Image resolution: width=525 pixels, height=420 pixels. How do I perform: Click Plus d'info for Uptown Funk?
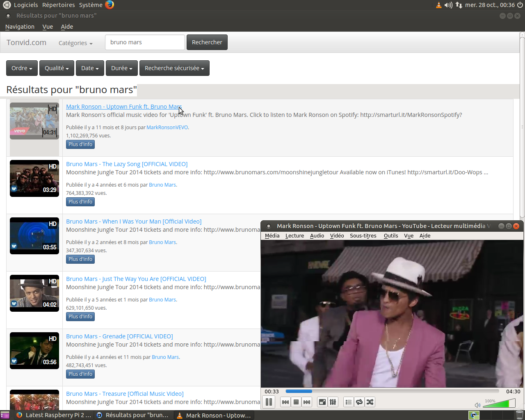(80, 144)
